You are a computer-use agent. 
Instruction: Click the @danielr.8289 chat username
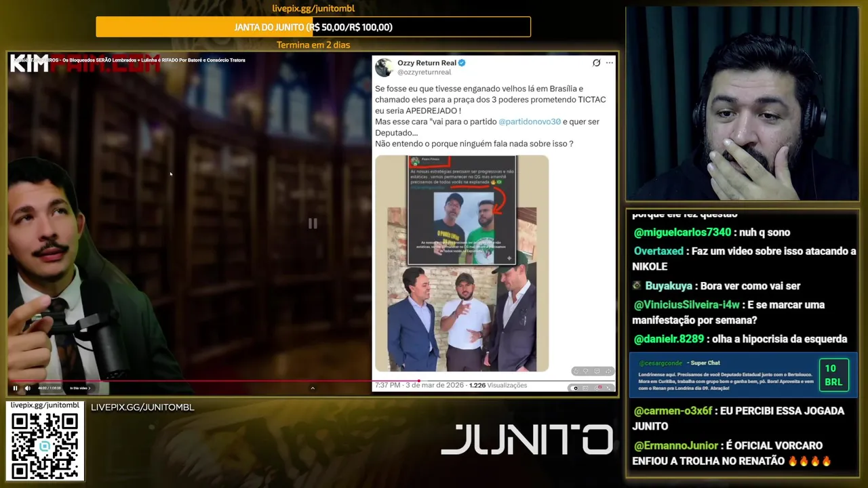[x=669, y=339]
